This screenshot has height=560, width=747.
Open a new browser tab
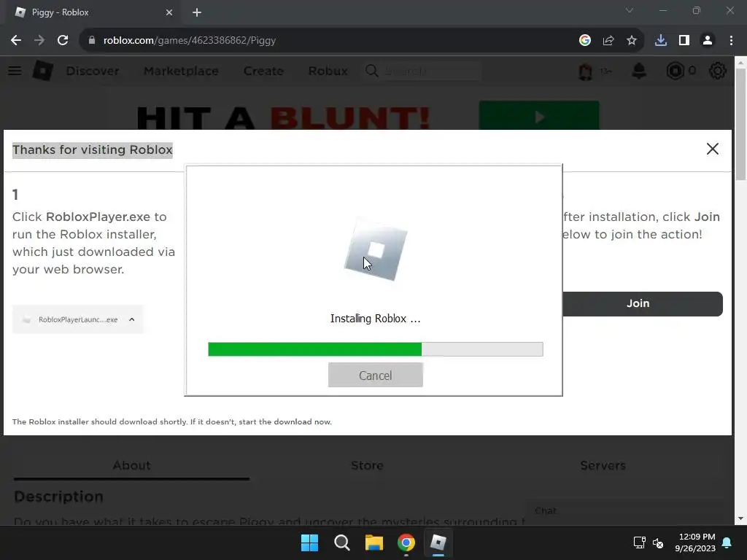pos(197,12)
